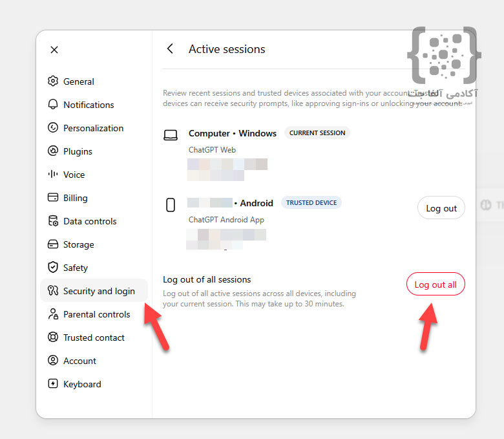Go back using the left chevron arrow
Image resolution: width=504 pixels, height=439 pixels.
(171, 49)
